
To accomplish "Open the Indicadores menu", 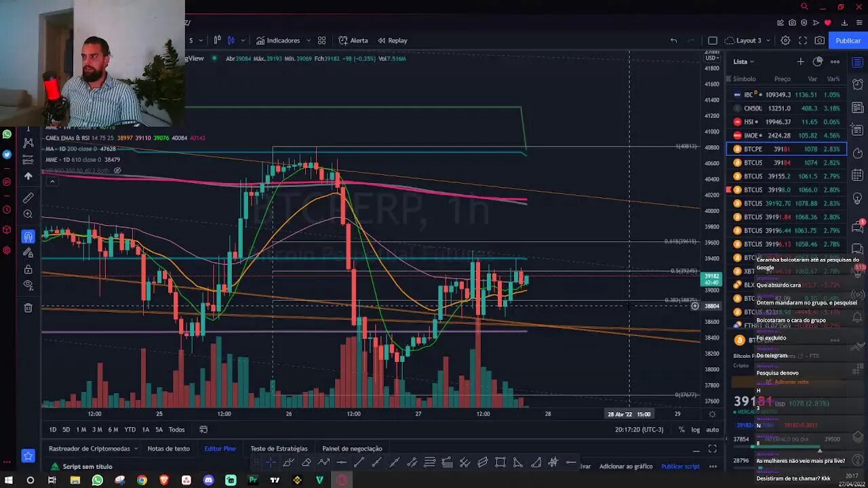I will [x=278, y=41].
